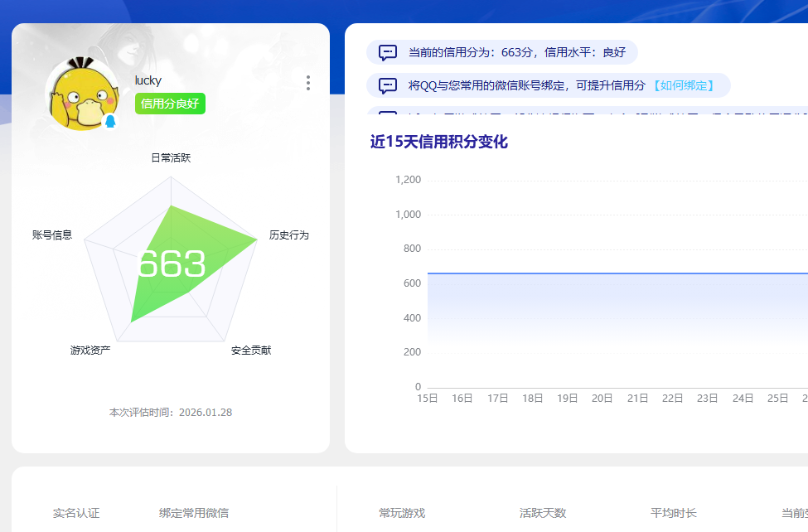Click the 常玩游戏 stat entry
Viewport: 808px width, 532px height.
402,514
